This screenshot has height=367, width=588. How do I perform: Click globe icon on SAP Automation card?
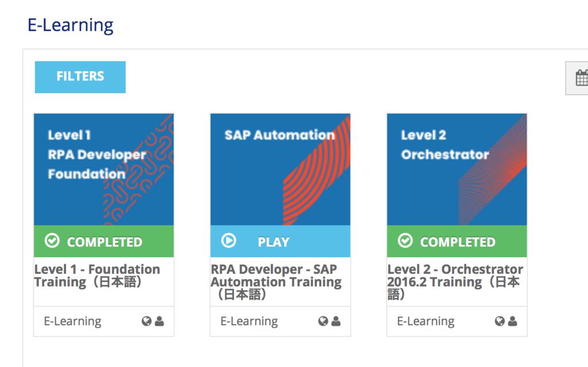coord(323,321)
